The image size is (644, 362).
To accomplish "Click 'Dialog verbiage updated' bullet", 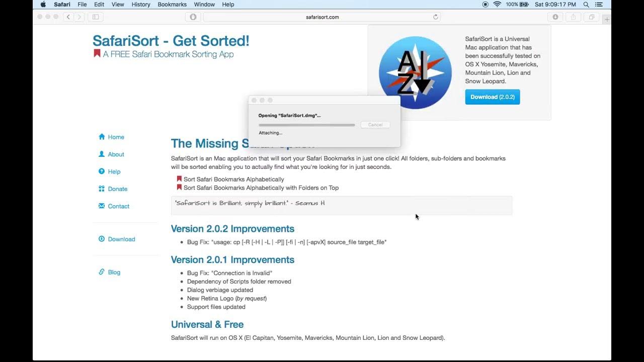I will (220, 290).
